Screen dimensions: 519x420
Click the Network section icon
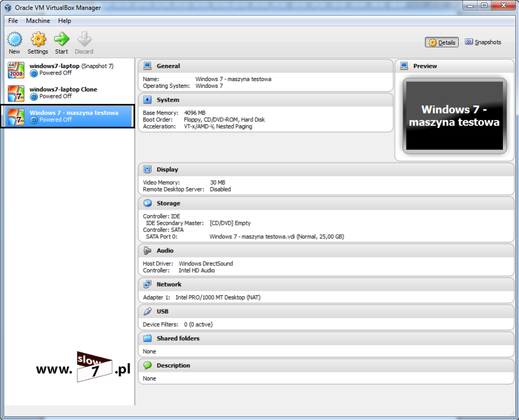[x=147, y=284]
